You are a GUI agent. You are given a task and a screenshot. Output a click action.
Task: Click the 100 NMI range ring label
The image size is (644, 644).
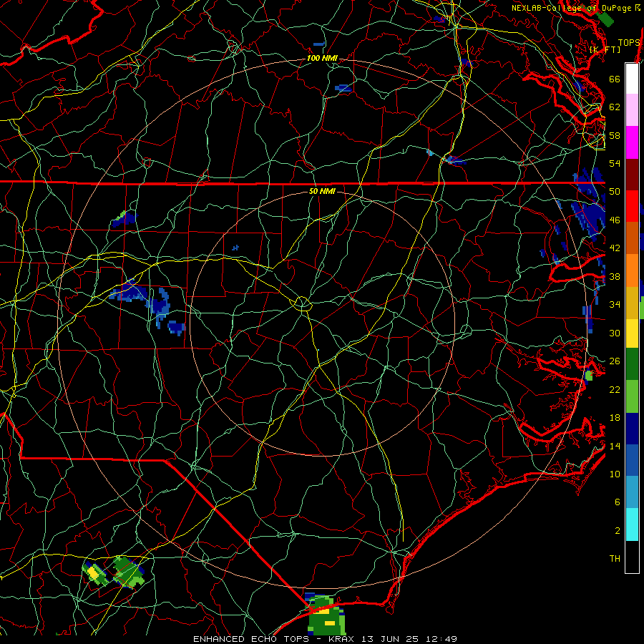pos(322,59)
